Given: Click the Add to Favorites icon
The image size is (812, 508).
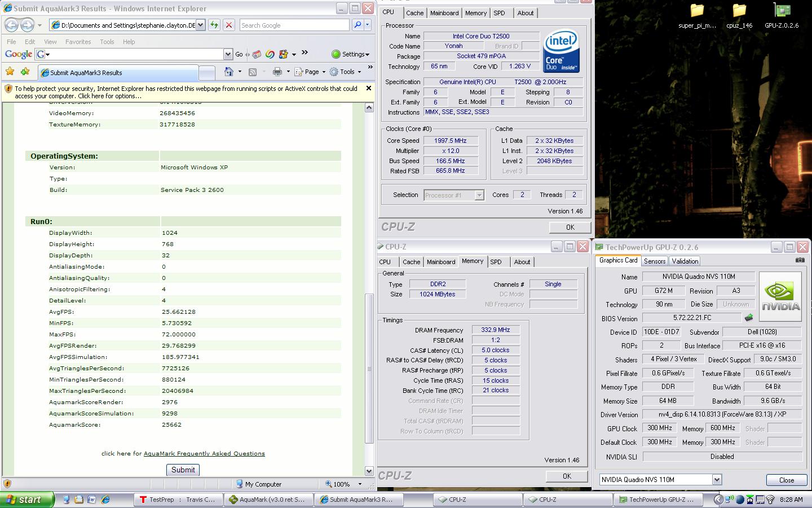Looking at the screenshot, I should [x=25, y=72].
